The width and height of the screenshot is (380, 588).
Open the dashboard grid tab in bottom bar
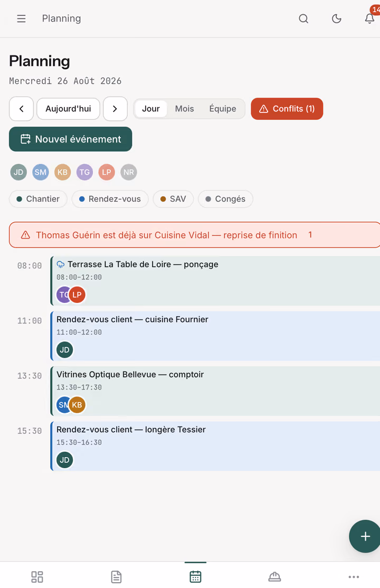(37, 577)
